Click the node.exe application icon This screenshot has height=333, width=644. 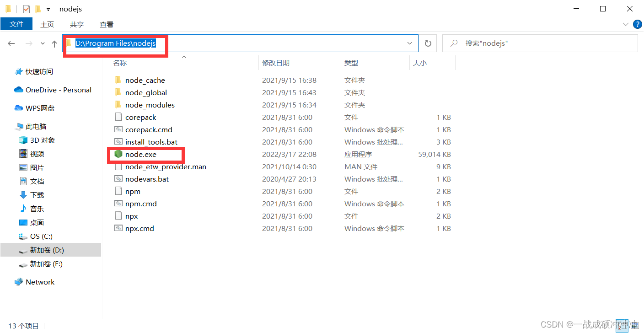118,154
